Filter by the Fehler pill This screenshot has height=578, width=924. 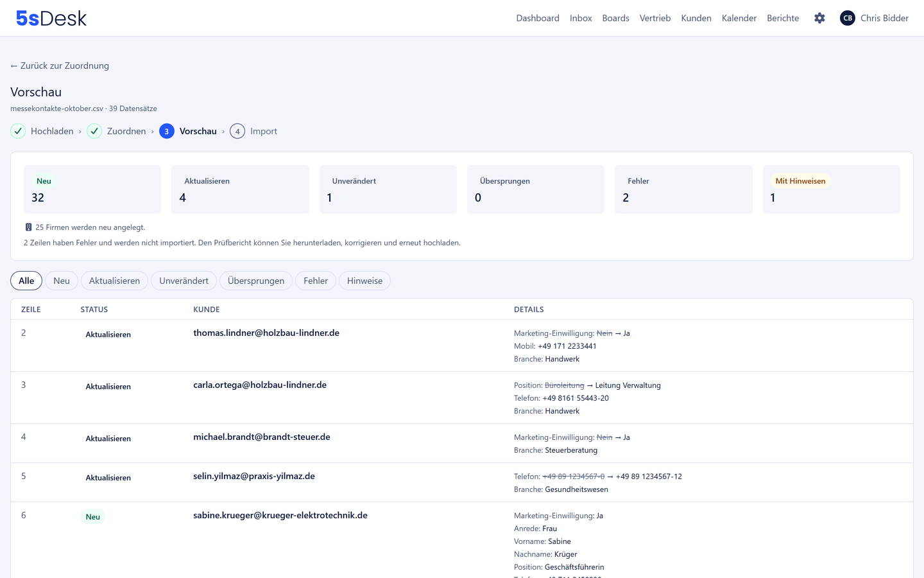(316, 281)
